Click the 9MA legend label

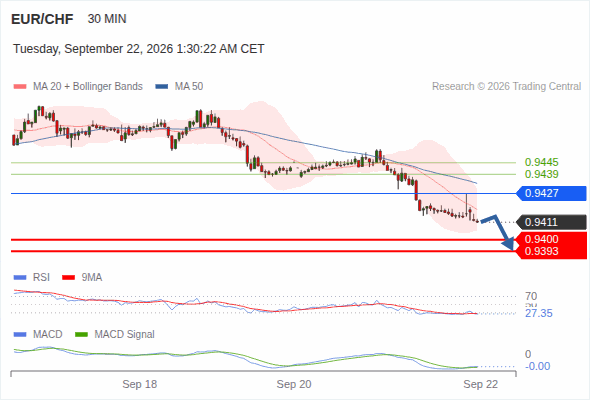click(x=92, y=277)
